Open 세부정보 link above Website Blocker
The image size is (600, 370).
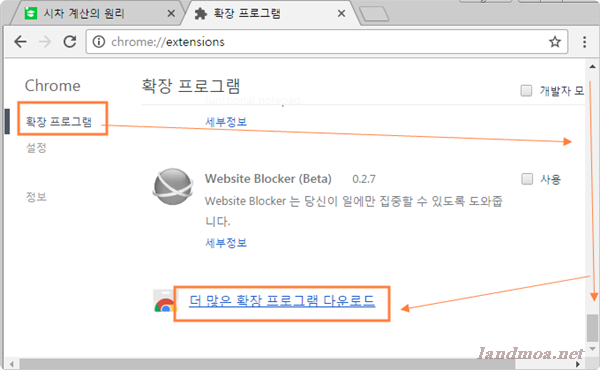coord(226,122)
